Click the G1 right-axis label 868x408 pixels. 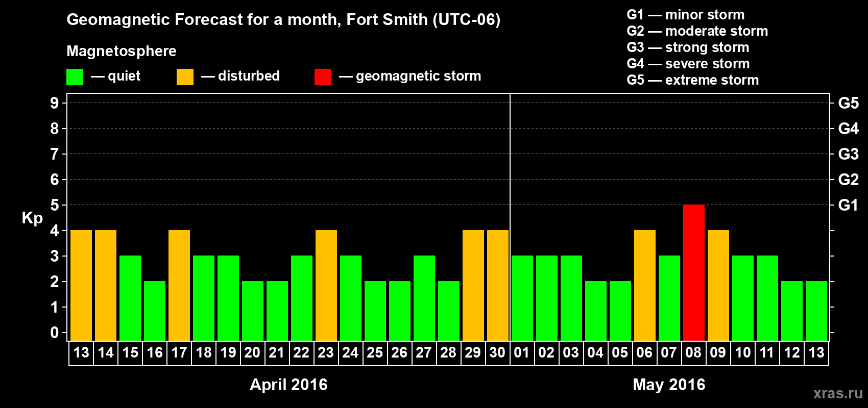click(x=849, y=205)
